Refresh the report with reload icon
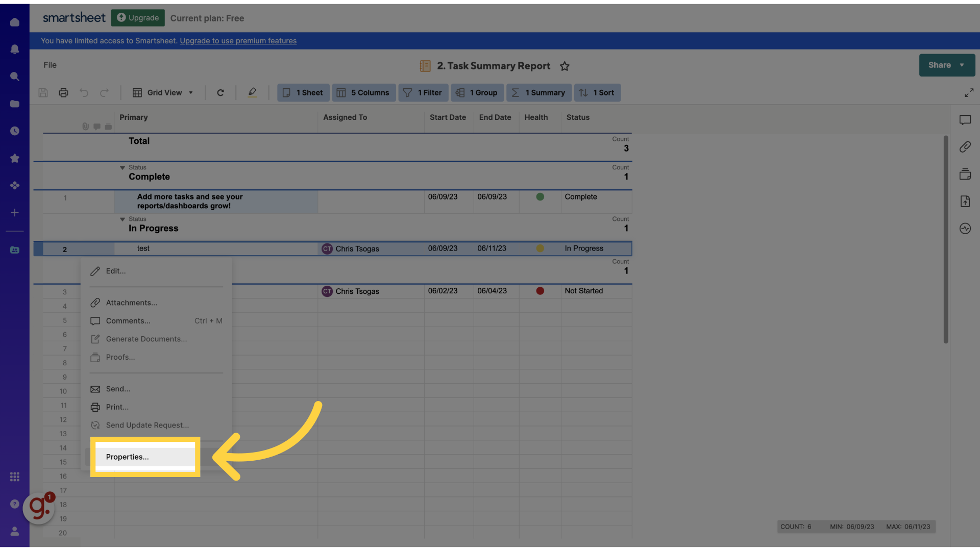 220,92
